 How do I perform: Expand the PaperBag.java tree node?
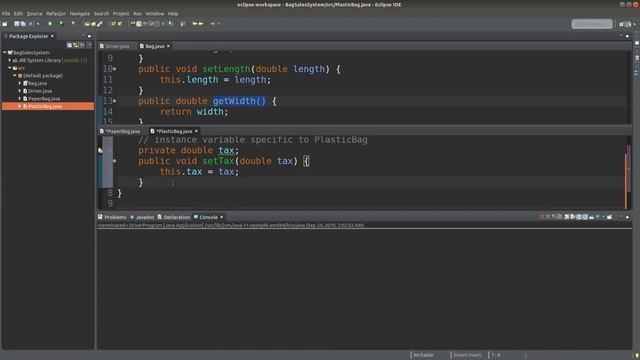[20, 98]
